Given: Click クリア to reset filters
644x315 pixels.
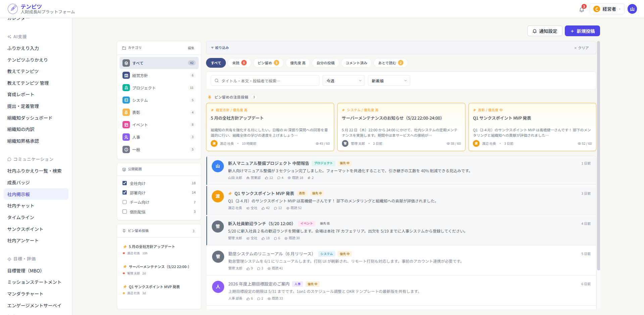Looking at the screenshot, I should (x=581, y=48).
